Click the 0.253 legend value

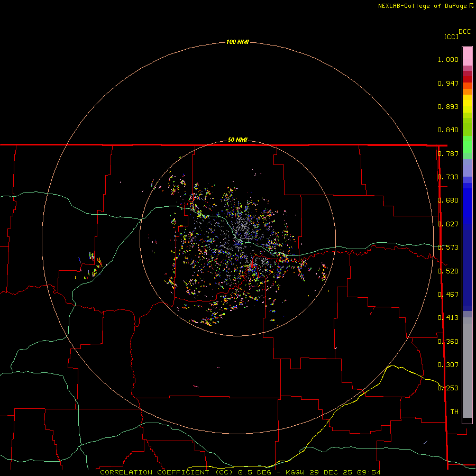point(448,388)
